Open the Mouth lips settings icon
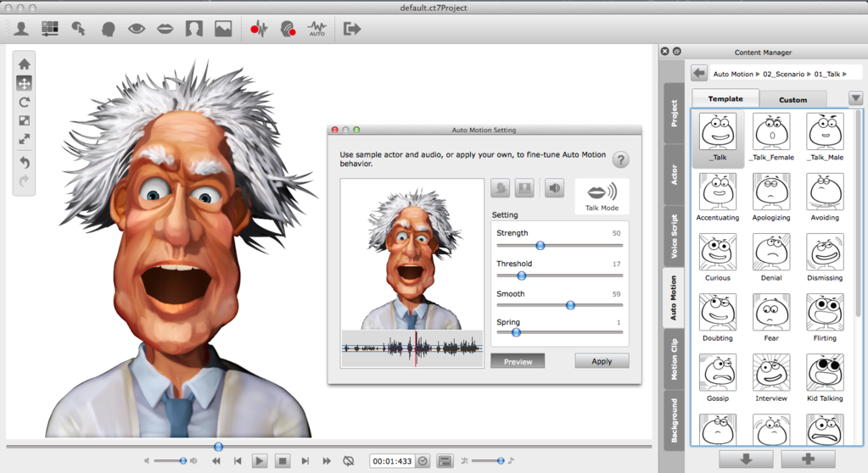Viewport: 868px width, 473px height. [165, 29]
